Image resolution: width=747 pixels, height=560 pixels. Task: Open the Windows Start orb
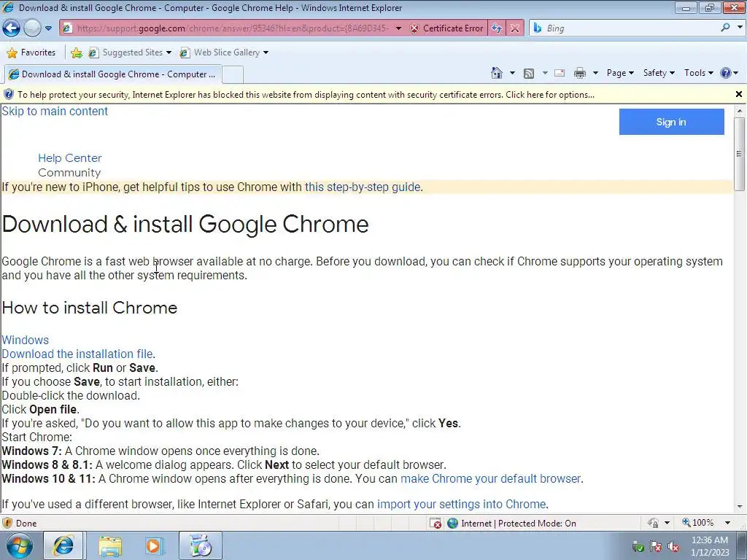(x=19, y=545)
